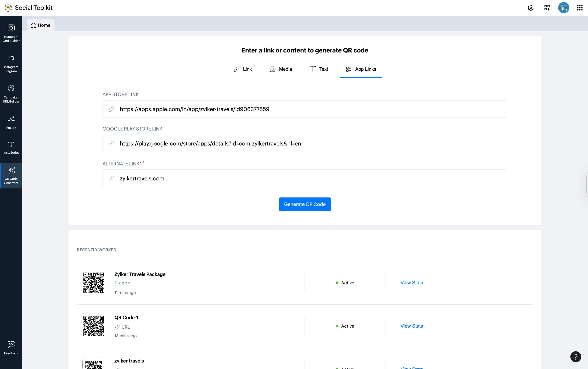Open the Feedback panel
The height and width of the screenshot is (369, 588).
point(11,348)
